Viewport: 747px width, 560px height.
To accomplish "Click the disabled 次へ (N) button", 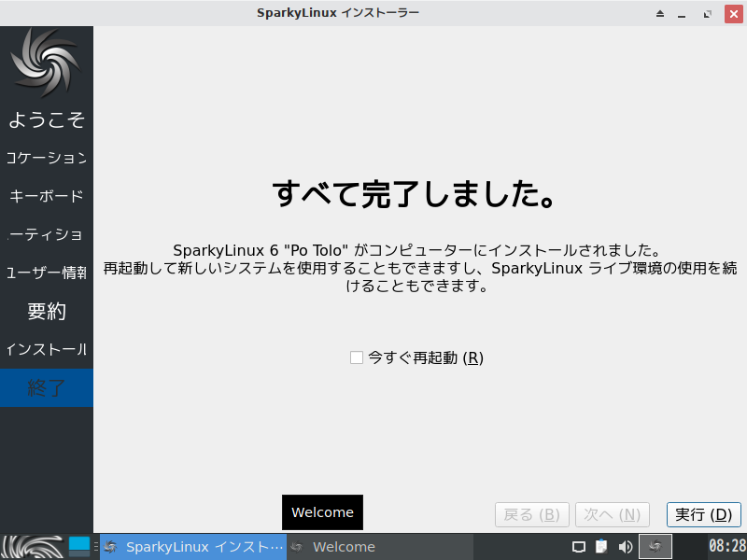I will point(613,515).
